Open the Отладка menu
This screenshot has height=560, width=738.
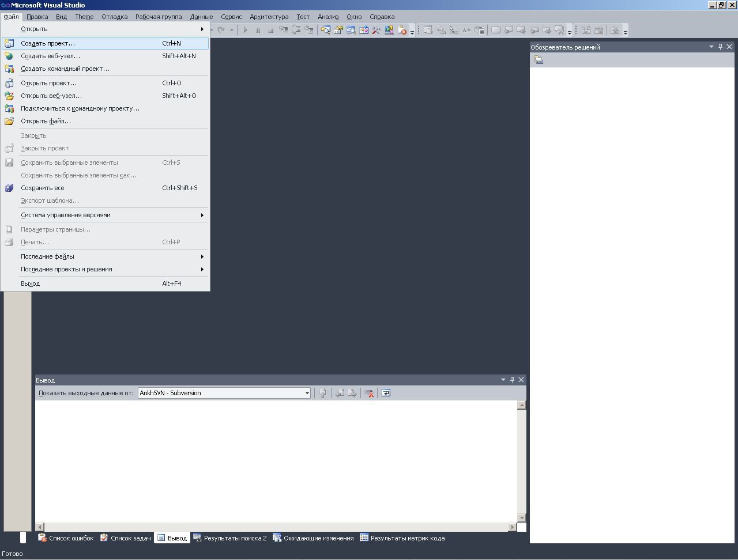[115, 17]
